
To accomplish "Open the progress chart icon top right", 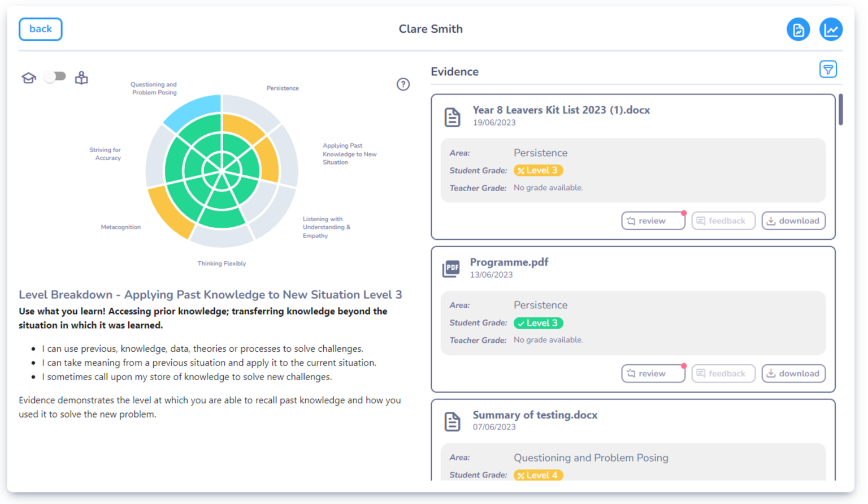I will pos(831,29).
